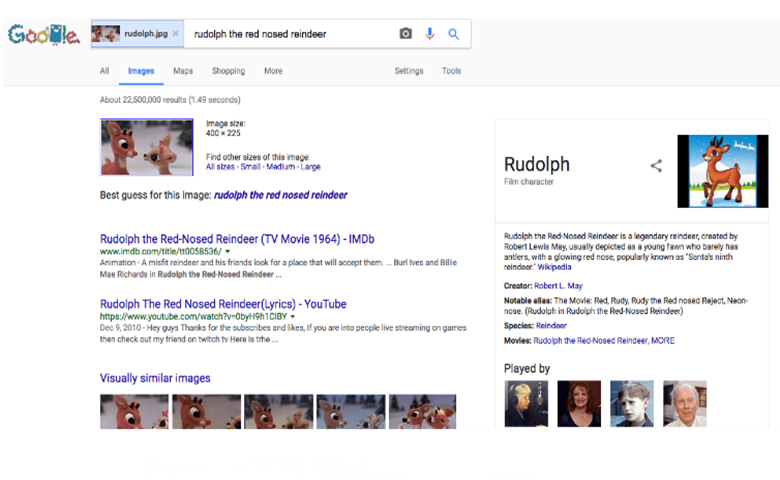Click the blue magnifier search button
Viewport: 780px width, 480px height.
pyautogui.click(x=453, y=34)
